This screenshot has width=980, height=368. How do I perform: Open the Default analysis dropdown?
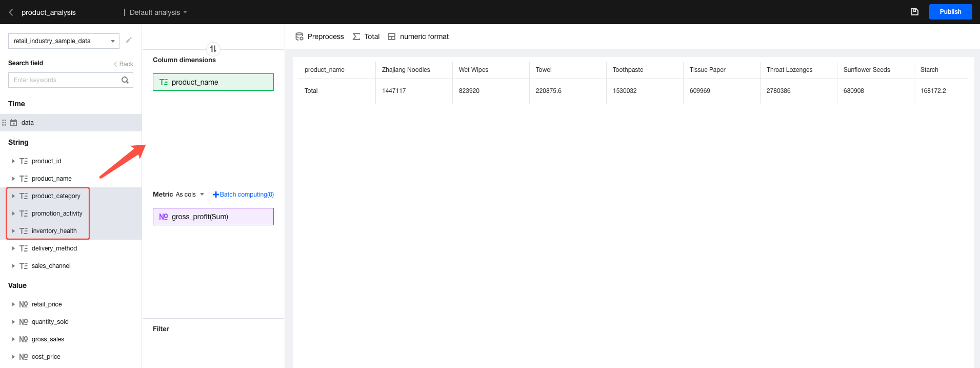pos(158,12)
